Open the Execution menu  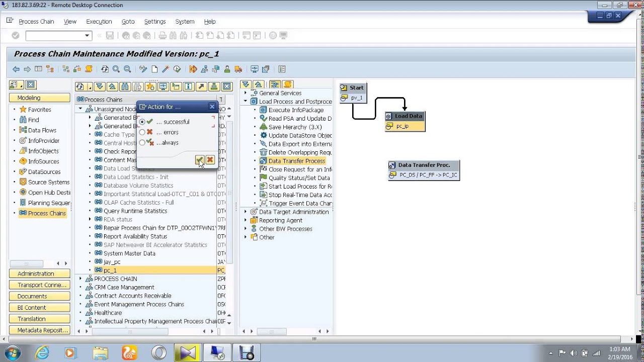click(99, 22)
